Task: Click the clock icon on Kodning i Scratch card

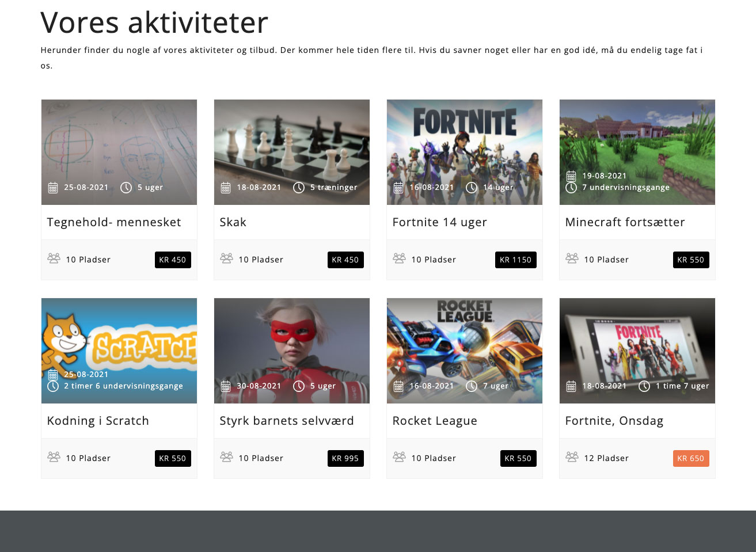Action: point(53,386)
